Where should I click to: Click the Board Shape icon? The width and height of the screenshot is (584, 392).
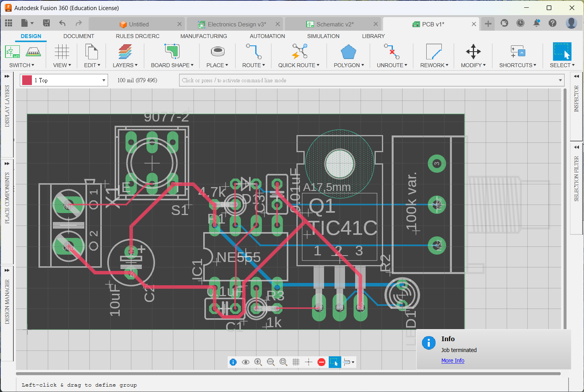(172, 52)
